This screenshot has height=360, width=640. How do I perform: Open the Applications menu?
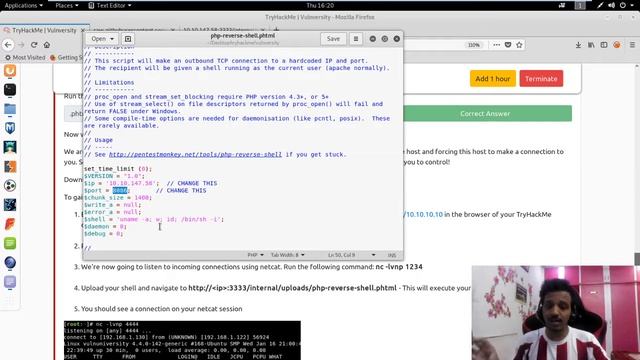click(x=23, y=5)
